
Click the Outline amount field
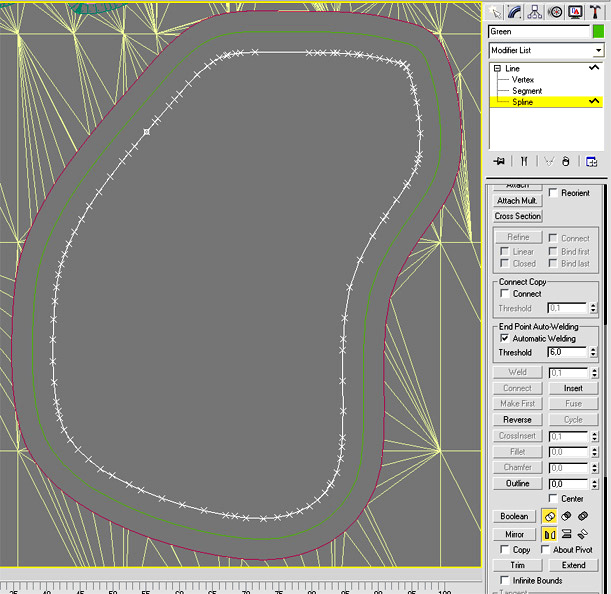pos(569,484)
